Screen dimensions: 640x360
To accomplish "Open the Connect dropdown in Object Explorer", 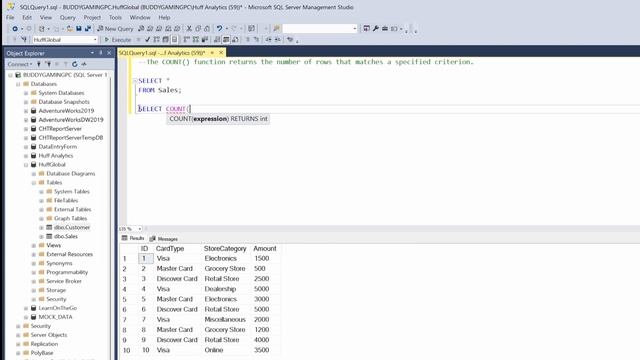I will (20, 64).
